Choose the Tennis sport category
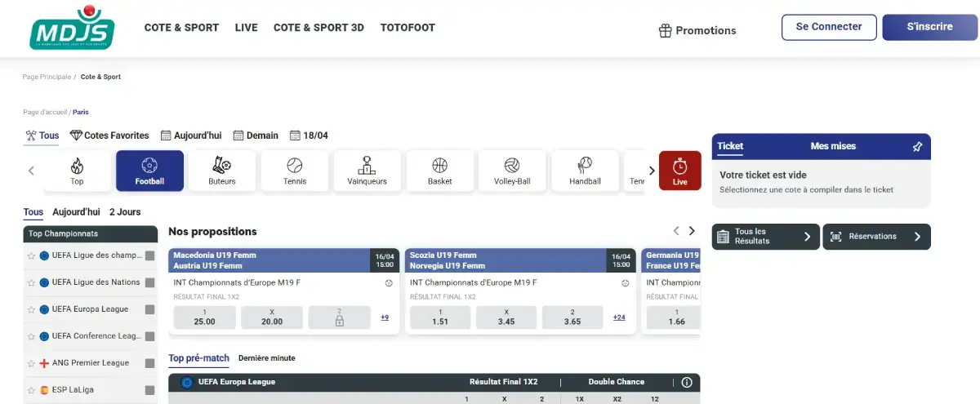 click(295, 171)
